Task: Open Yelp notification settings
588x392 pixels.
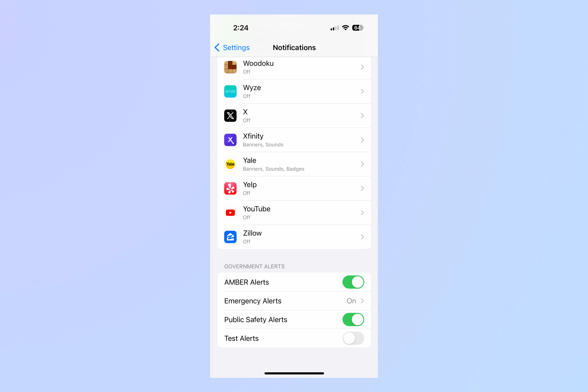Action: 294,188
